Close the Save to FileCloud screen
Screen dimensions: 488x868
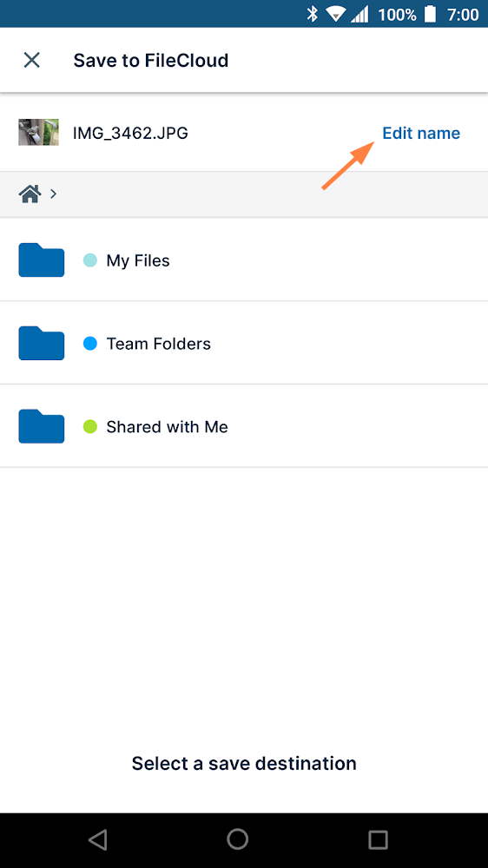[x=31, y=60]
